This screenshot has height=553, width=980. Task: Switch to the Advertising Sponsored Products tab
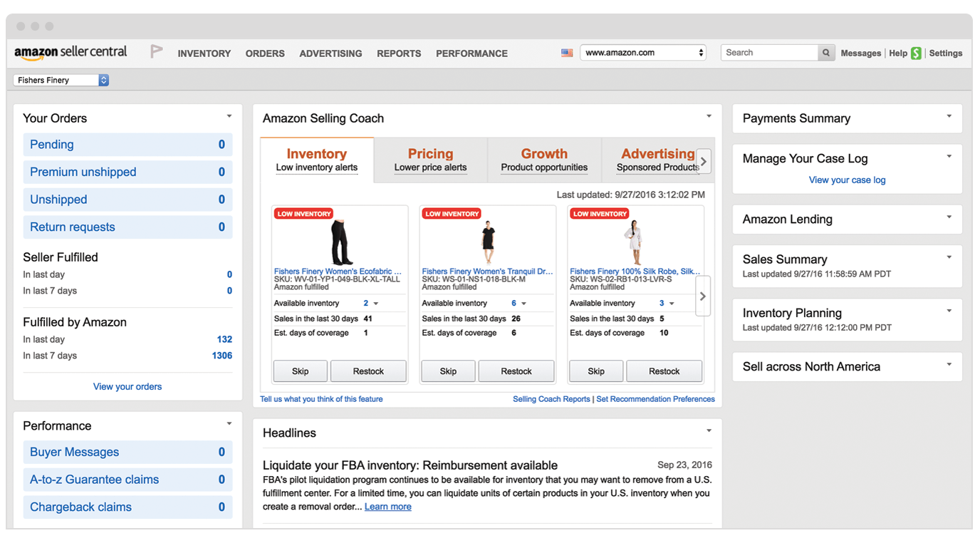tap(658, 160)
